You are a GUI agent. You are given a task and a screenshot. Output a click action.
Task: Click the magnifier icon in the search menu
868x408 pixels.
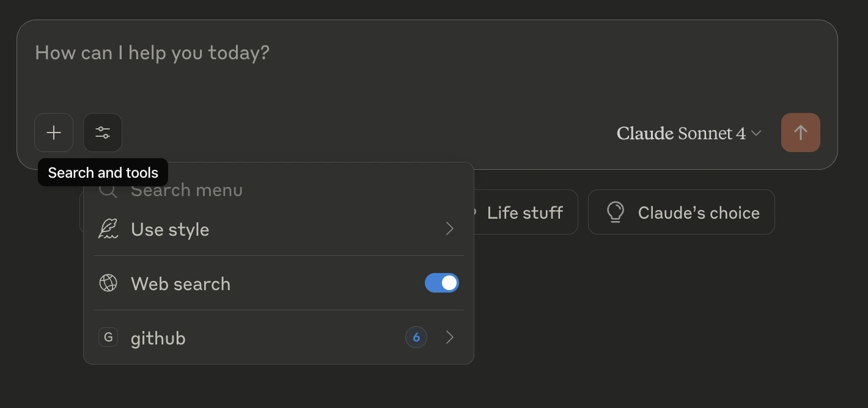[x=108, y=190]
